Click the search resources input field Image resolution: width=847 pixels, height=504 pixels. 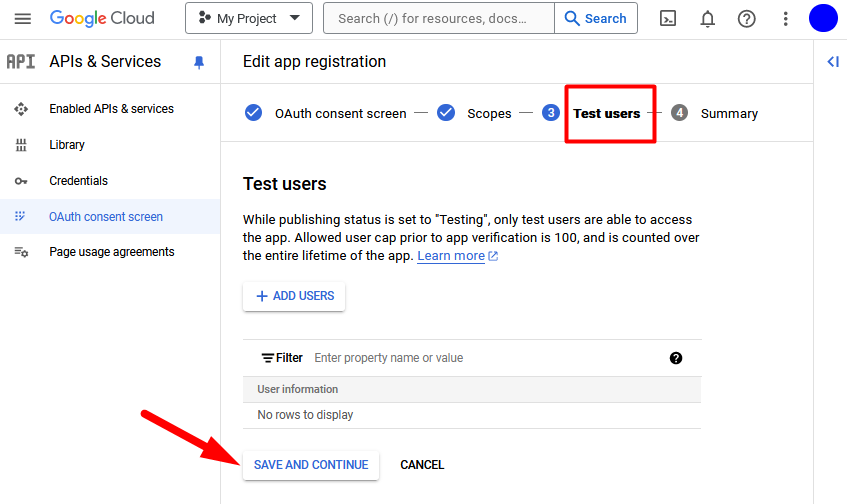[x=439, y=18]
